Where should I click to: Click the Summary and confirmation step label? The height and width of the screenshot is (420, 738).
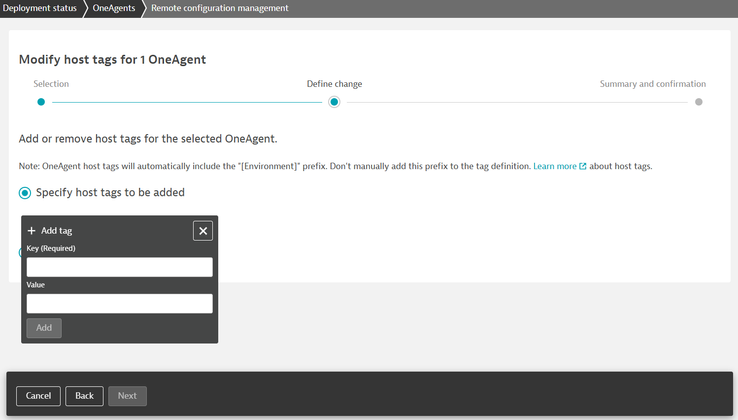tap(652, 84)
